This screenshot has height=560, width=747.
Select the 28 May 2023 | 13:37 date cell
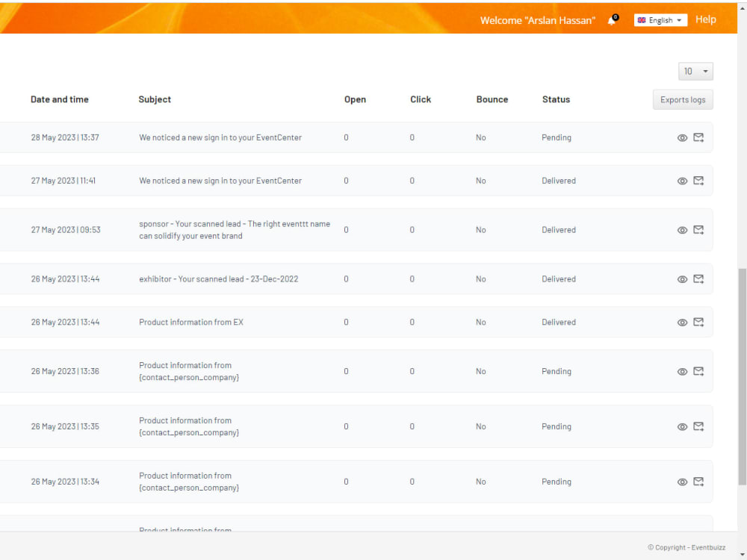[x=65, y=137]
